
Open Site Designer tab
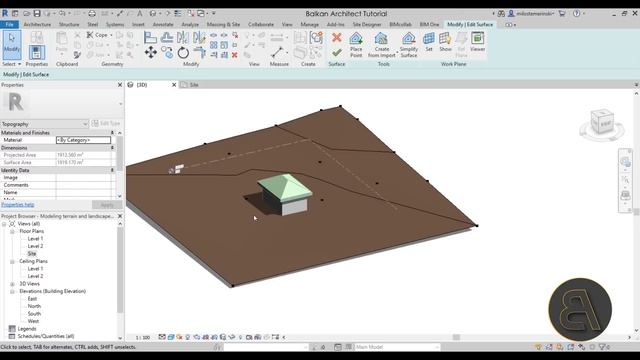pyautogui.click(x=367, y=24)
